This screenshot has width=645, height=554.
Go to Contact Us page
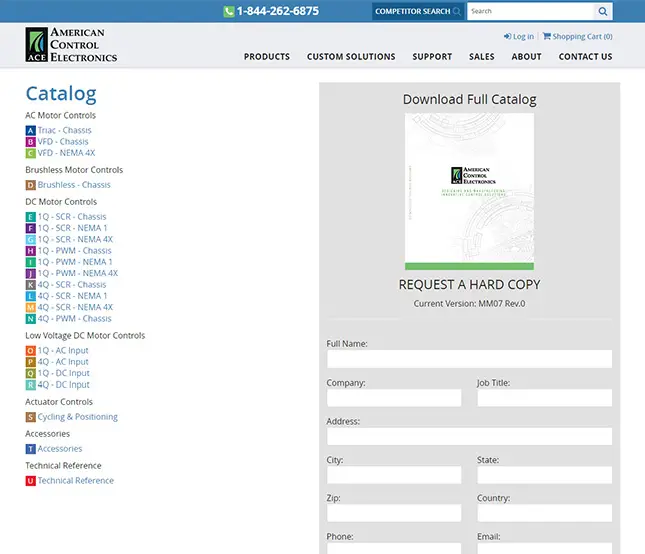tap(585, 57)
